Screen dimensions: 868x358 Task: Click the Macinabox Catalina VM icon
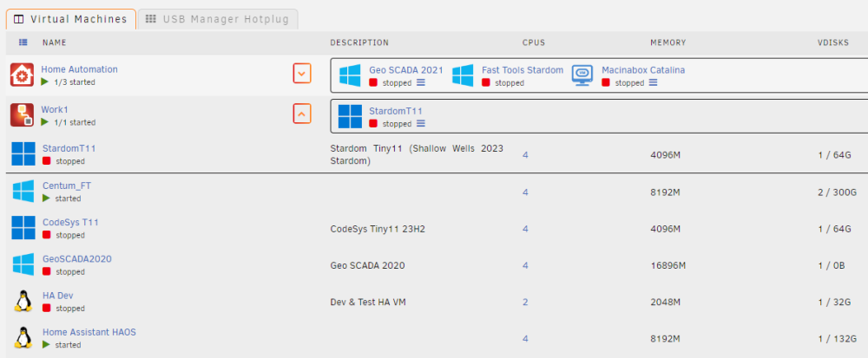[582, 75]
